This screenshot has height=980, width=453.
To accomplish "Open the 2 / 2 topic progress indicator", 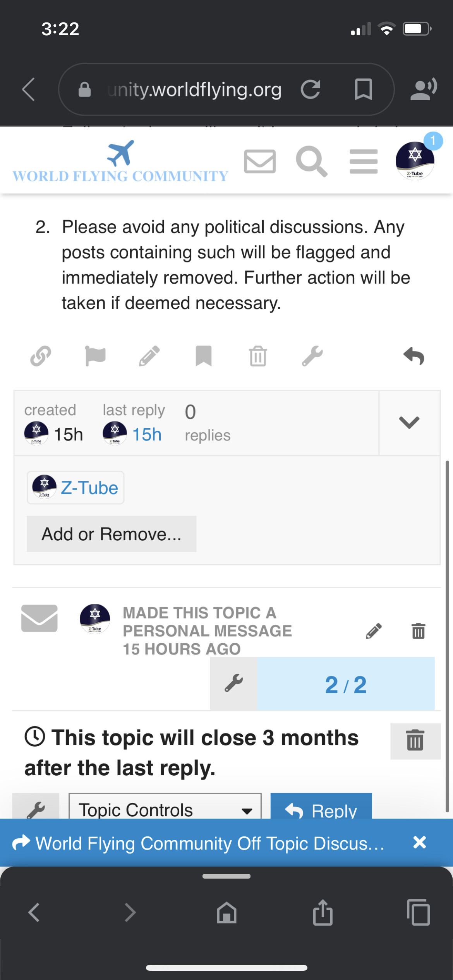I will click(x=345, y=684).
